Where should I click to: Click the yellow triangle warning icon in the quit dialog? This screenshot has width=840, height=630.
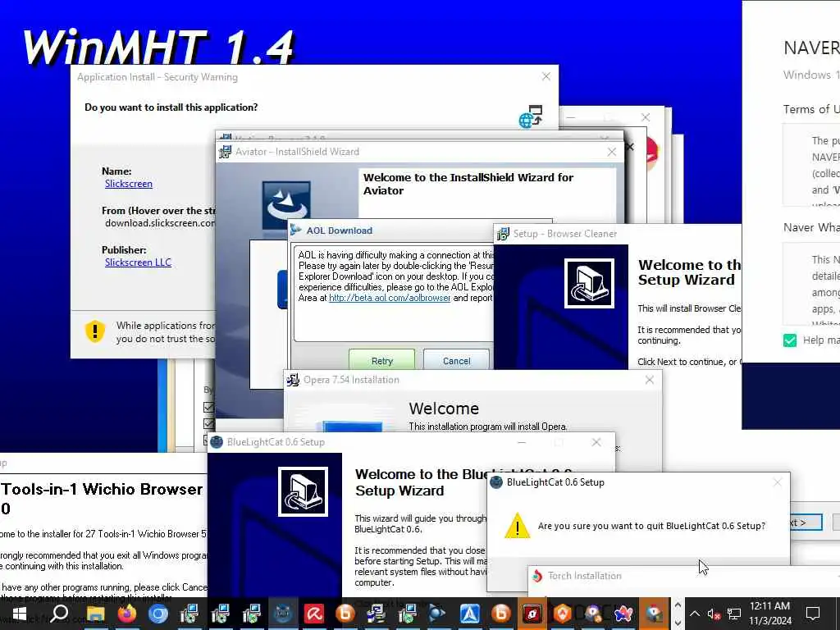click(x=518, y=526)
